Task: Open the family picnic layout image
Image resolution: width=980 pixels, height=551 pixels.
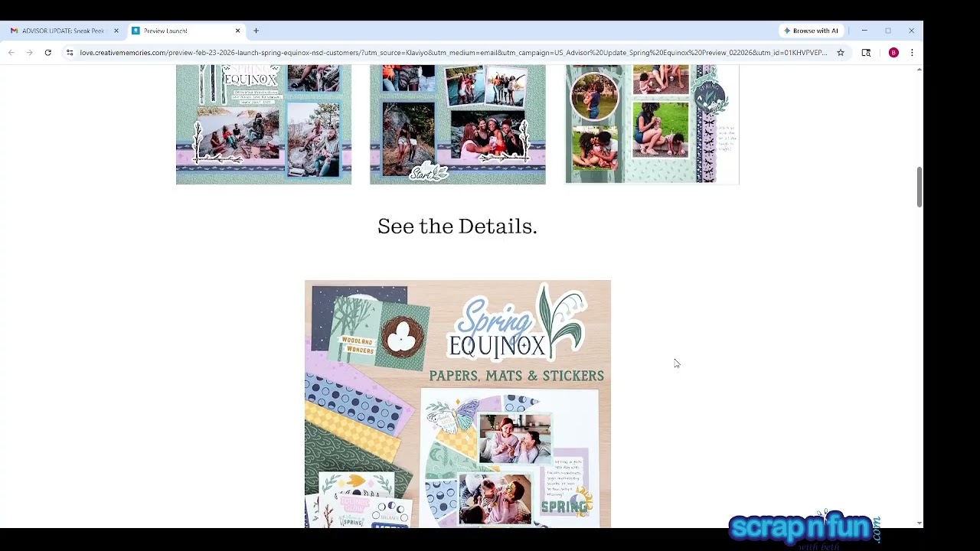Action: point(652,125)
